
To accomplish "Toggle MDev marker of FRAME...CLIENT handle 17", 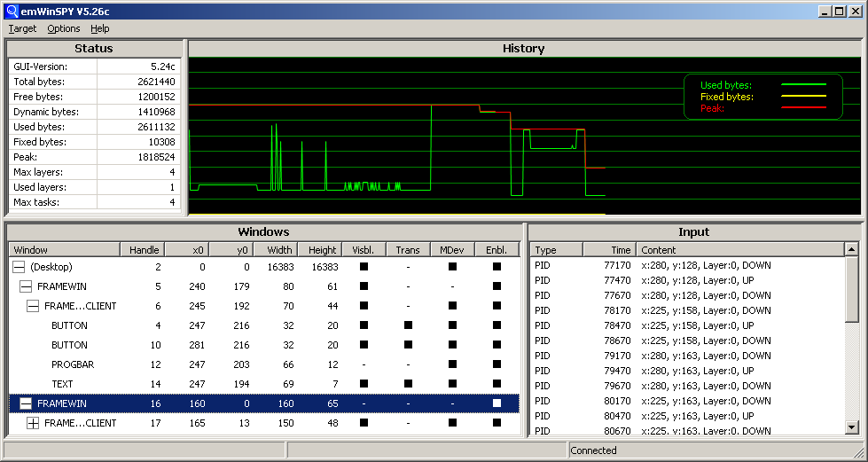I will pos(452,423).
